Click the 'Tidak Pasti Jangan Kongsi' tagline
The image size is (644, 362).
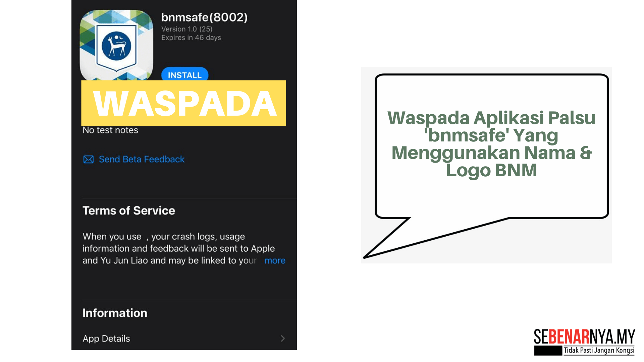point(599,351)
